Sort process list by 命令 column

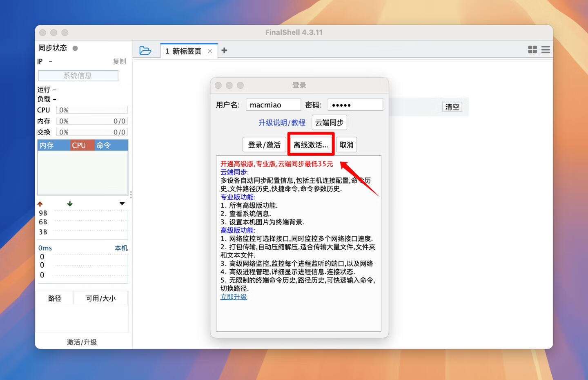[111, 145]
